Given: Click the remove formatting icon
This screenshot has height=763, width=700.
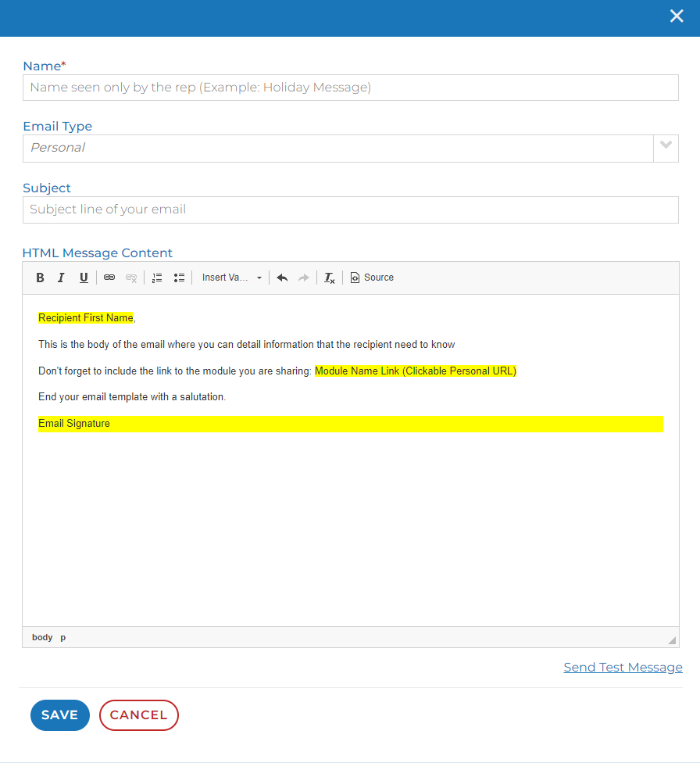Looking at the screenshot, I should (330, 278).
